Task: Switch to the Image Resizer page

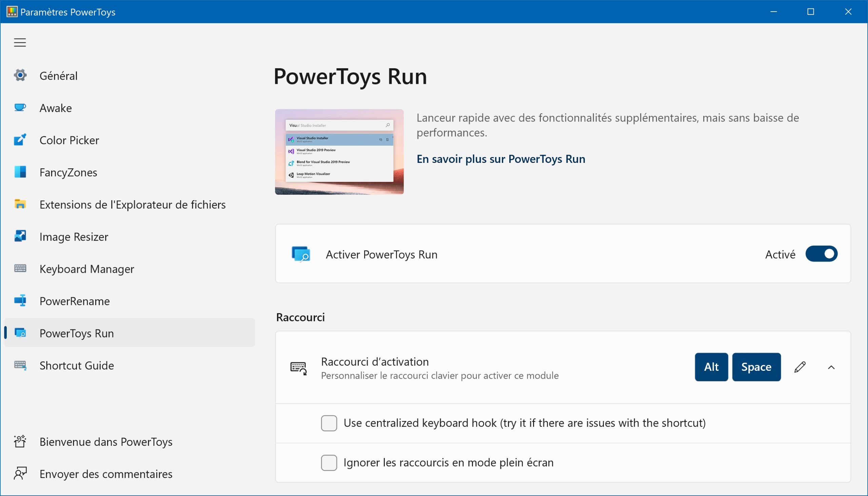Action: pyautogui.click(x=129, y=236)
